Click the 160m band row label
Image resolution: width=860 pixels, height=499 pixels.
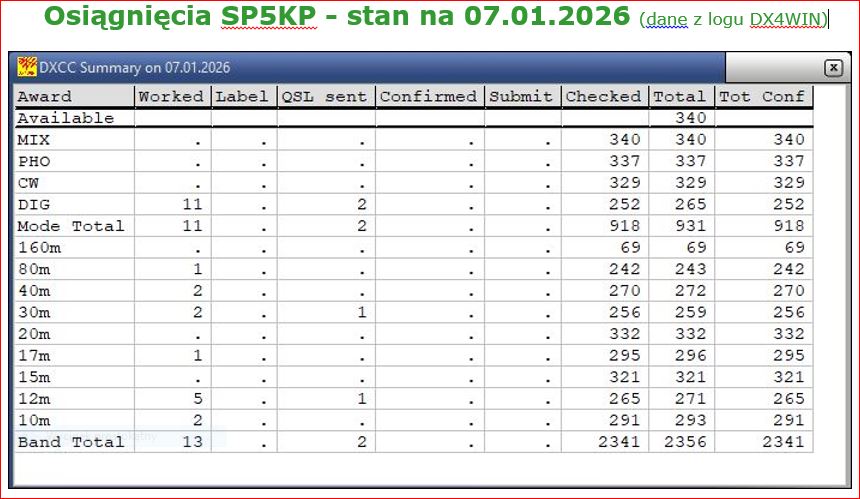(39, 247)
